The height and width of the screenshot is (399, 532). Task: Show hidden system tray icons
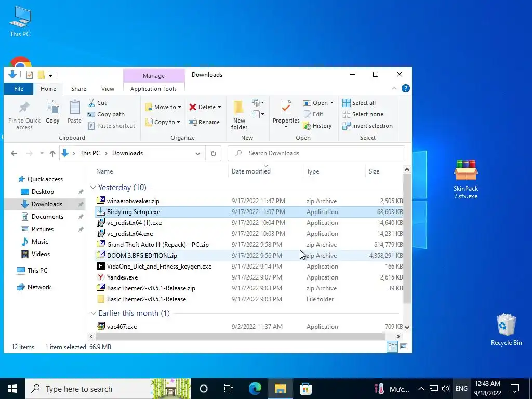click(421, 389)
